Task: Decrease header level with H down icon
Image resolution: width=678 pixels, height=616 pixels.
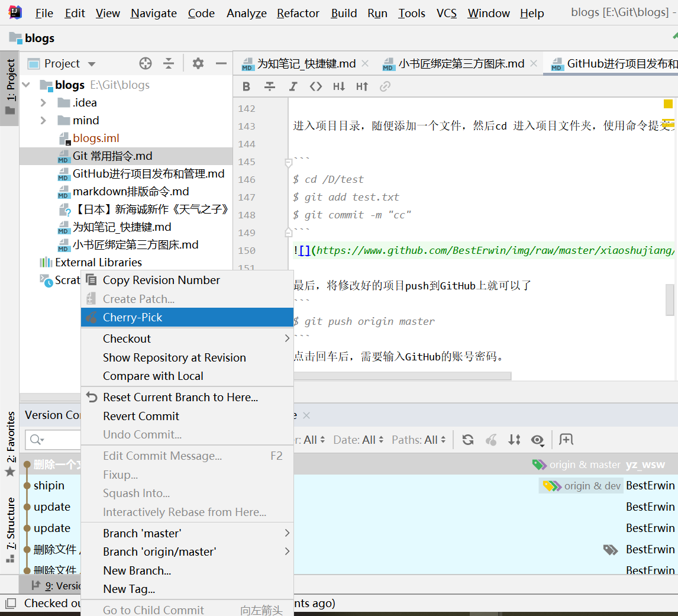Action: pos(339,86)
